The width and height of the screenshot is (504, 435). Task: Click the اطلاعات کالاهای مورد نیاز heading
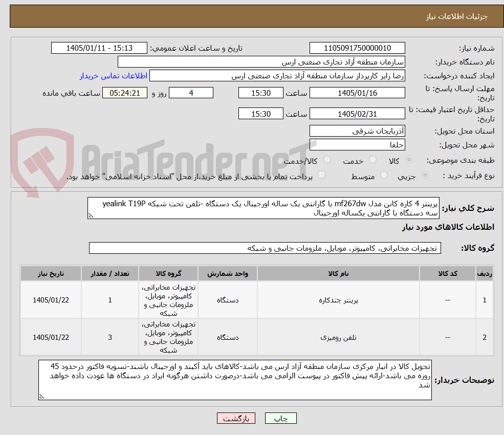(448, 227)
